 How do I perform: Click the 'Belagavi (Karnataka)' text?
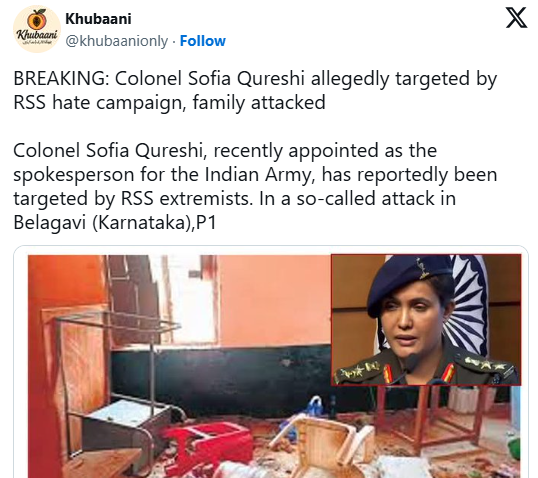click(103, 223)
